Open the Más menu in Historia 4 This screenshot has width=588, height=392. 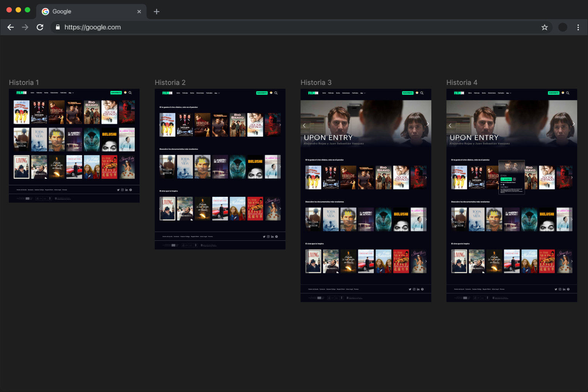(x=509, y=93)
